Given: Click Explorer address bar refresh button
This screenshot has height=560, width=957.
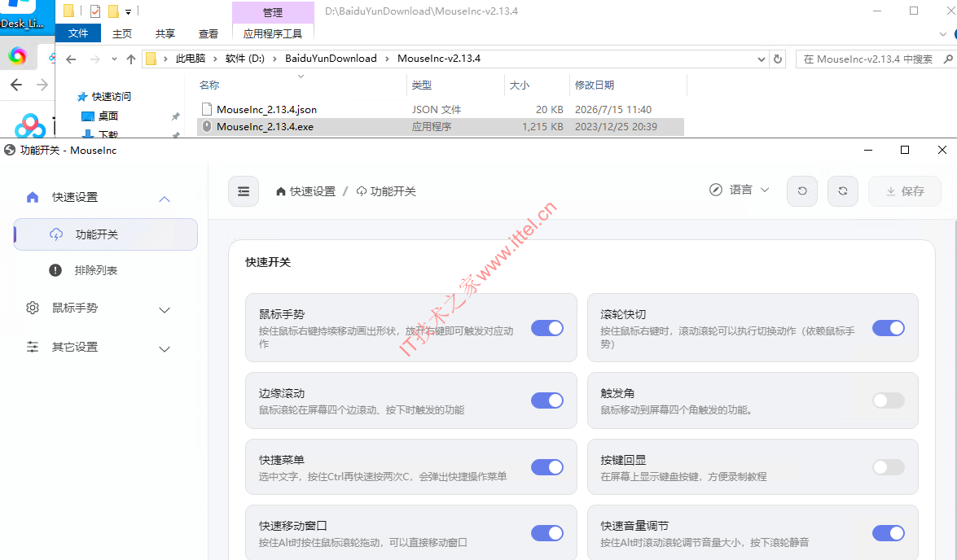Looking at the screenshot, I should (778, 59).
